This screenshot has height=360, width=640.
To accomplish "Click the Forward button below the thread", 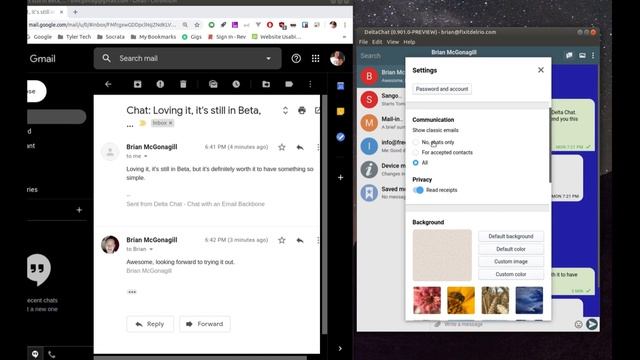I will coord(204,324).
